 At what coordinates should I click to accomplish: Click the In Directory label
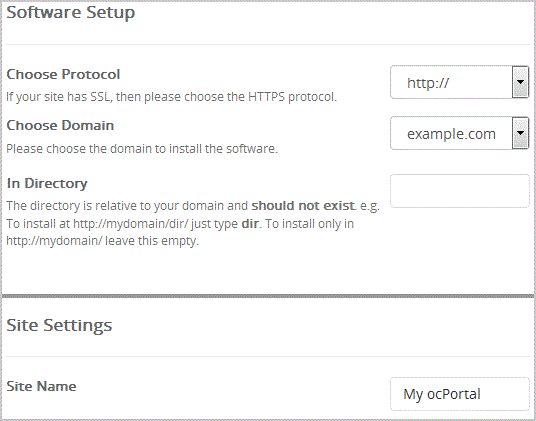tap(47, 184)
